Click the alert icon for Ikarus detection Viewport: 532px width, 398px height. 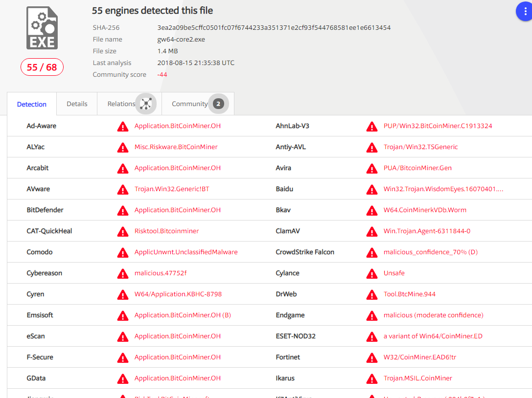[372, 378]
